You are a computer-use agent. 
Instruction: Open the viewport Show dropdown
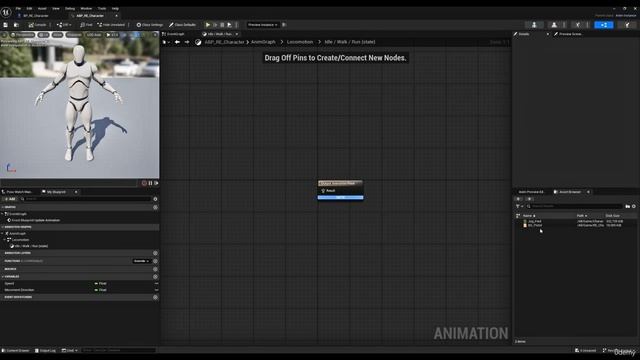(58, 35)
